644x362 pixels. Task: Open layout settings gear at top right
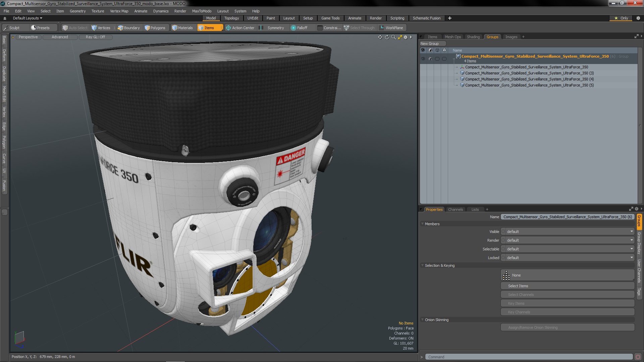pyautogui.click(x=638, y=18)
